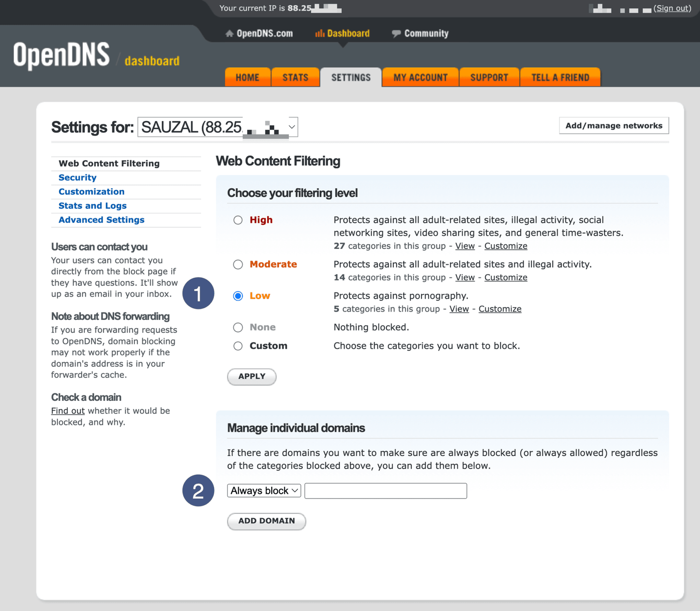Click the 'Protects against pornography.' description
This screenshot has width=700, height=611.
[x=401, y=296]
